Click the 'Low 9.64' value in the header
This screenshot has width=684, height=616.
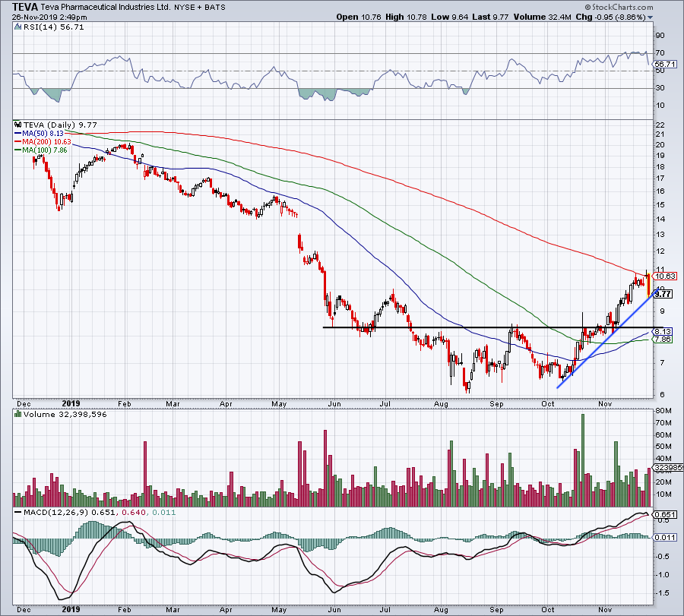449,17
